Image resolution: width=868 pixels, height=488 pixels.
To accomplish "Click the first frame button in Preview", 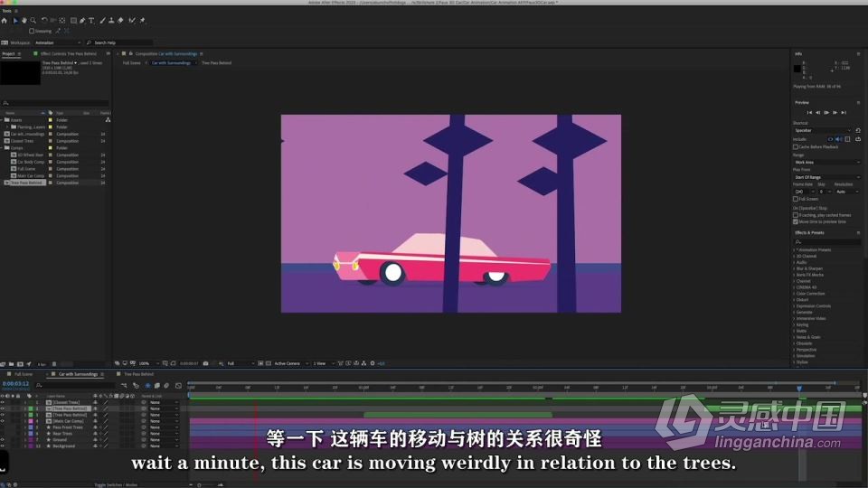I will [809, 113].
